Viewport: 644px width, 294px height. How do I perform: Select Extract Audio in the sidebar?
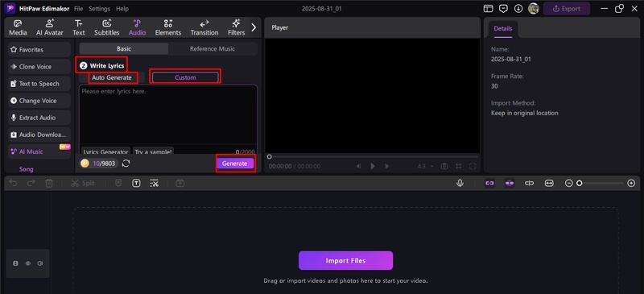coord(39,118)
